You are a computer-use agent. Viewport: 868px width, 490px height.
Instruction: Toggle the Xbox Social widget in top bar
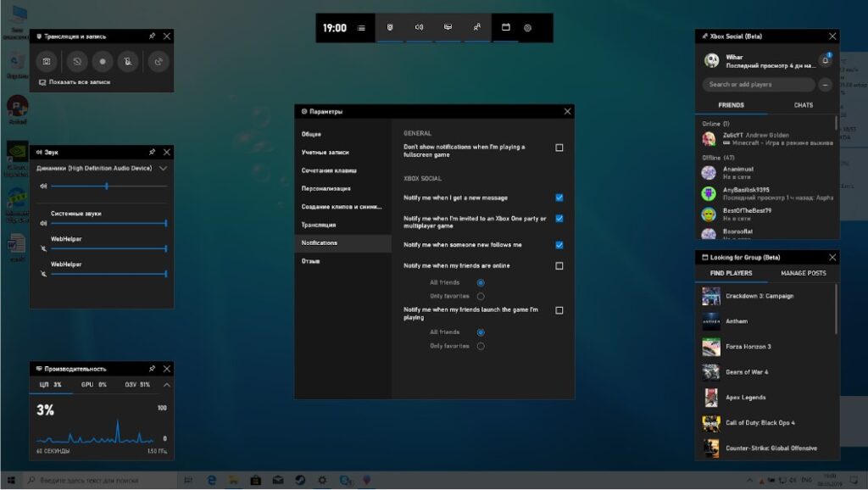tap(476, 28)
